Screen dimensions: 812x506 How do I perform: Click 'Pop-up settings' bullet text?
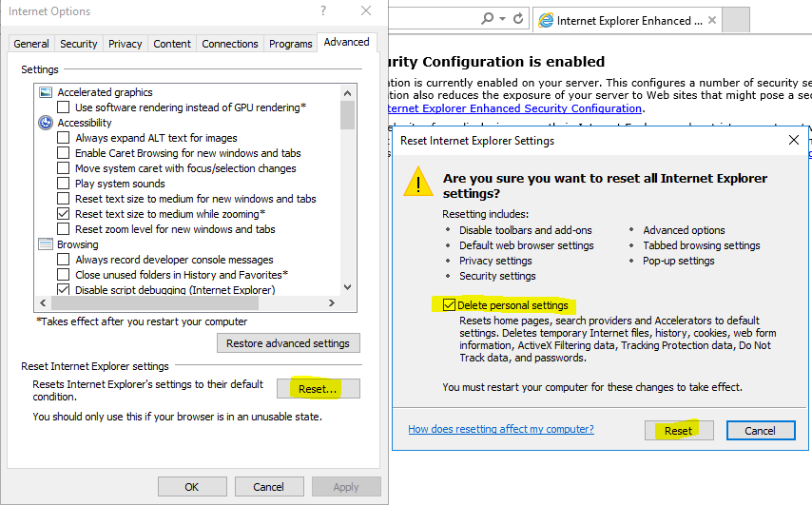[x=679, y=261]
